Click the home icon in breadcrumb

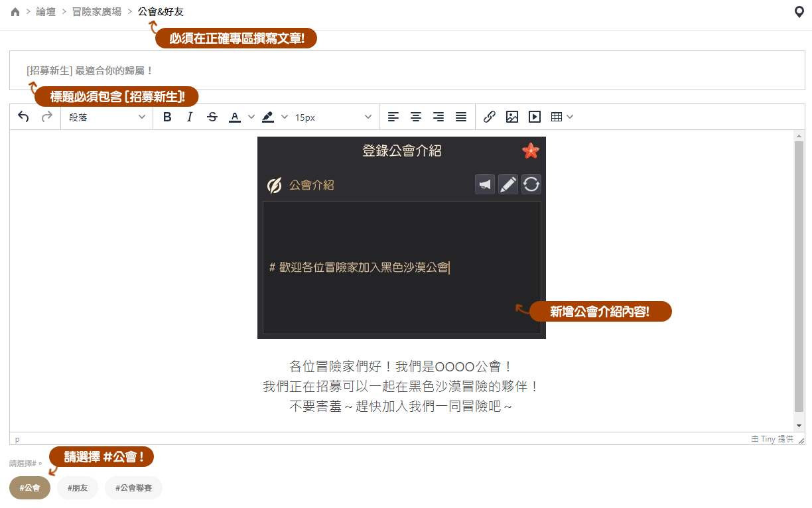coord(15,12)
